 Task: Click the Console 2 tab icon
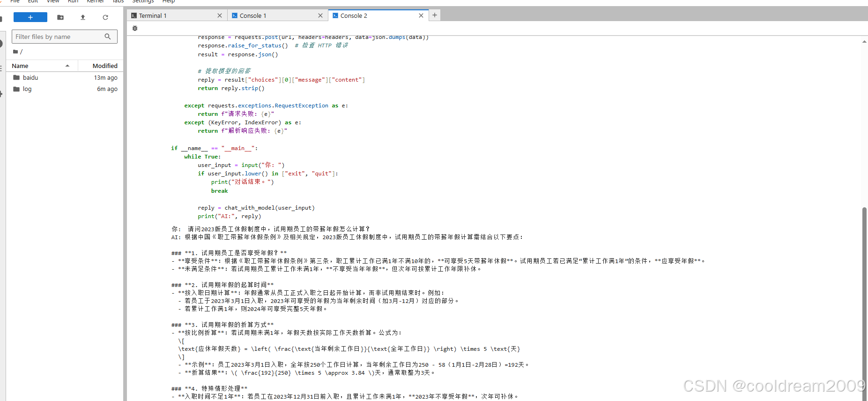(x=335, y=15)
